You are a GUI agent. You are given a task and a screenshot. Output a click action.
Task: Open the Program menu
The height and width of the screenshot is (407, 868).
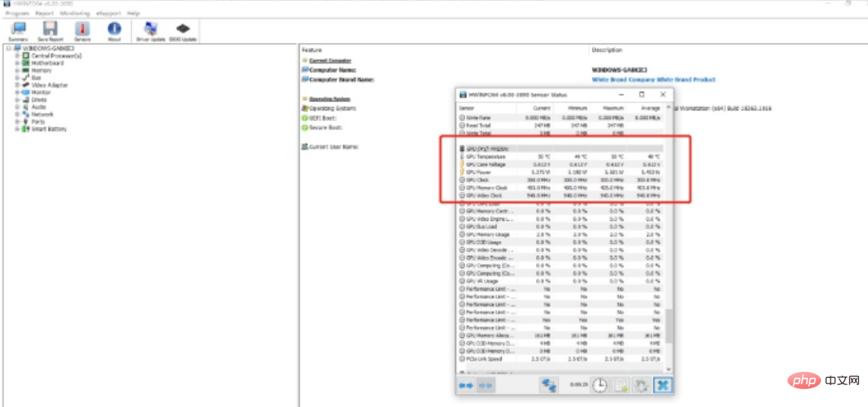click(16, 13)
